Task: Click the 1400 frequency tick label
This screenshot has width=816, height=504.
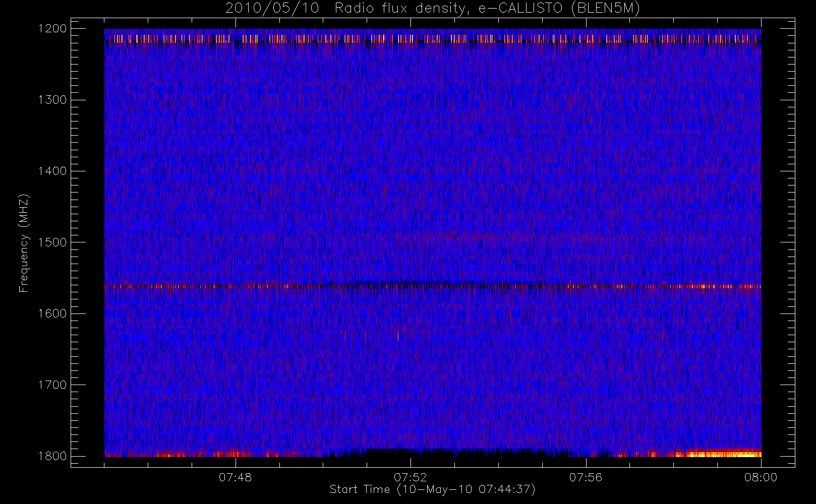Action: click(x=52, y=171)
